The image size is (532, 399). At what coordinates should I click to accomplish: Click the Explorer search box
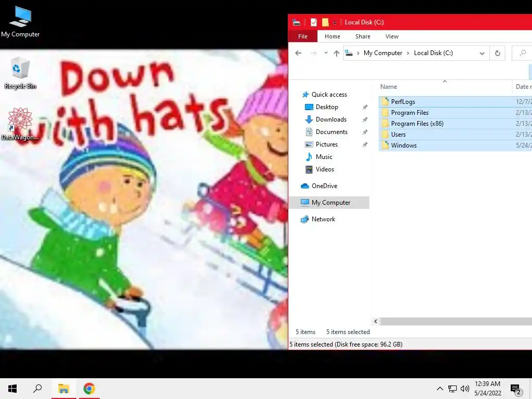pos(522,53)
